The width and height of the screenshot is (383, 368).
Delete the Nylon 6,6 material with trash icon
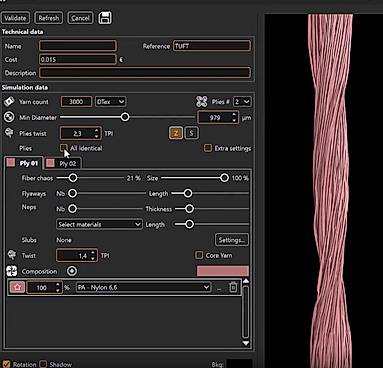coord(233,287)
